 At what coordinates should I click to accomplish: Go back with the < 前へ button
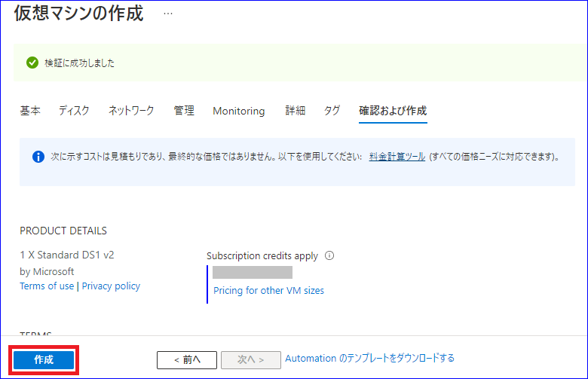[187, 360]
